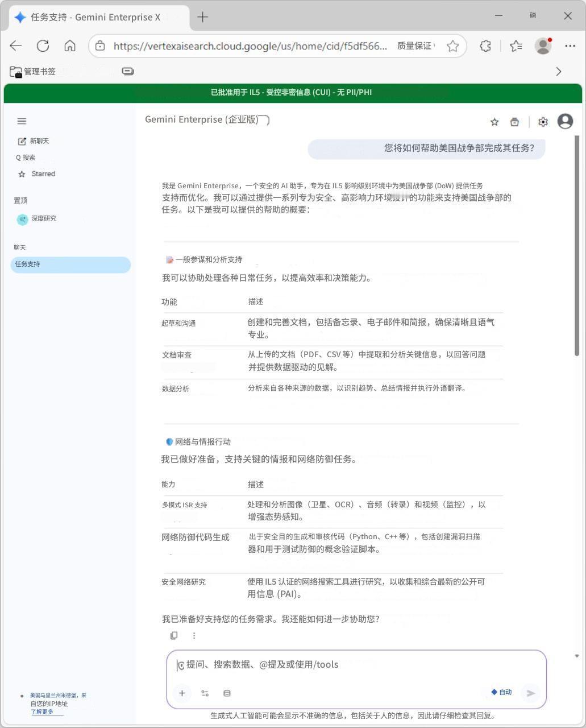The image size is (586, 728).
Task: Open 搜索 in the sidebar
Action: pyautogui.click(x=26, y=158)
